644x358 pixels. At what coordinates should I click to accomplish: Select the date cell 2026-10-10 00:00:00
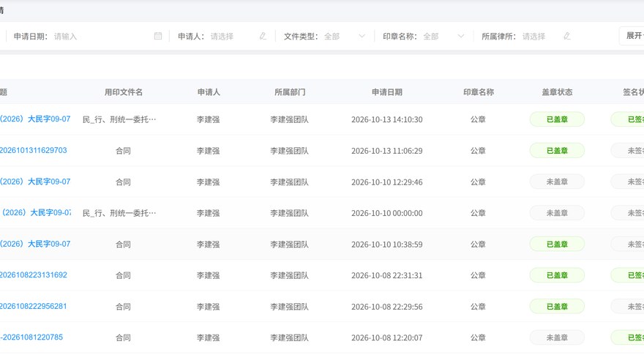click(387, 213)
